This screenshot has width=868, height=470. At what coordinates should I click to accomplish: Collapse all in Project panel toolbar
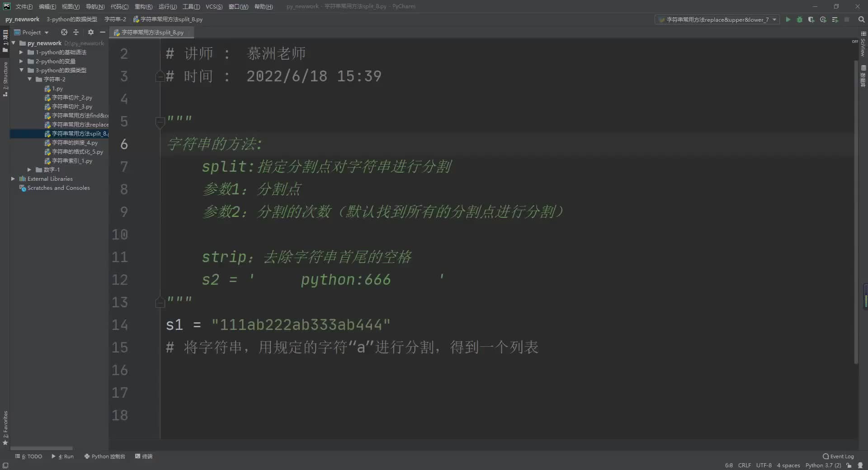pos(76,32)
